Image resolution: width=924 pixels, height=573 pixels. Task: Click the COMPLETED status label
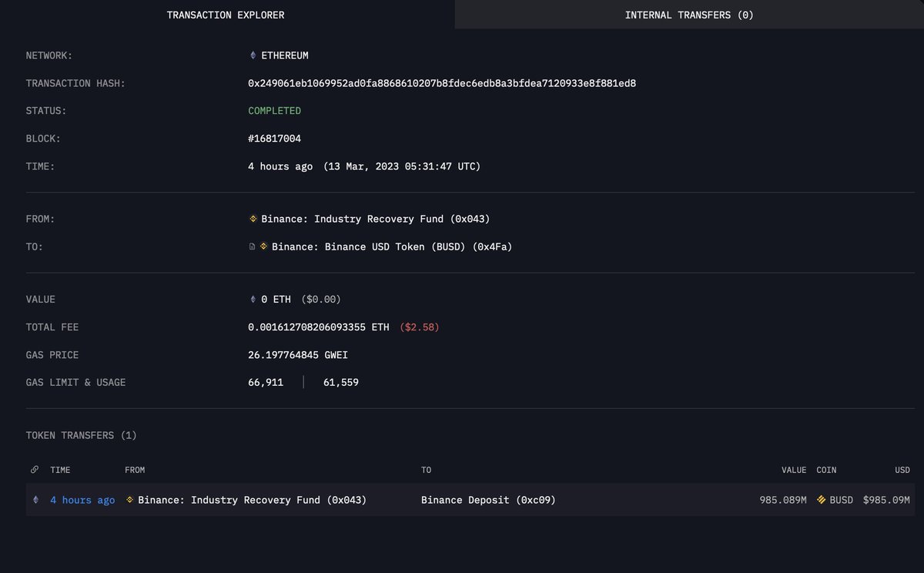274,110
